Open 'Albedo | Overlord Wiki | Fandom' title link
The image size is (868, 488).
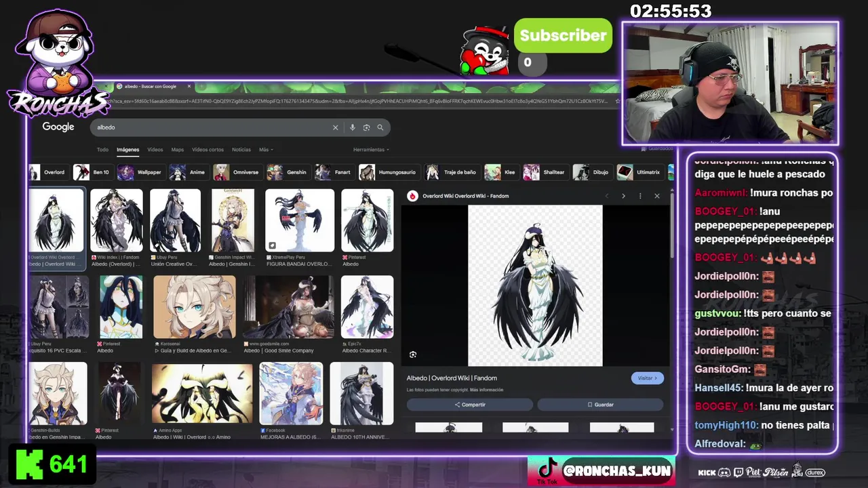[x=452, y=378]
